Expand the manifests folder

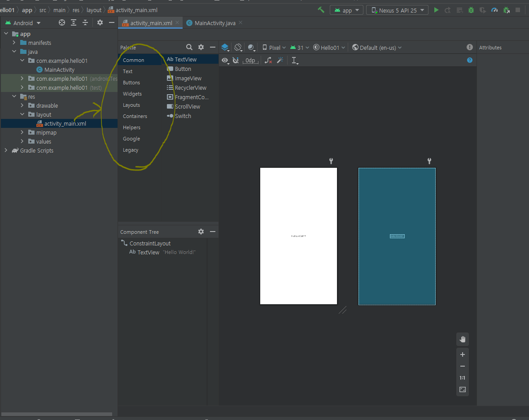point(14,43)
